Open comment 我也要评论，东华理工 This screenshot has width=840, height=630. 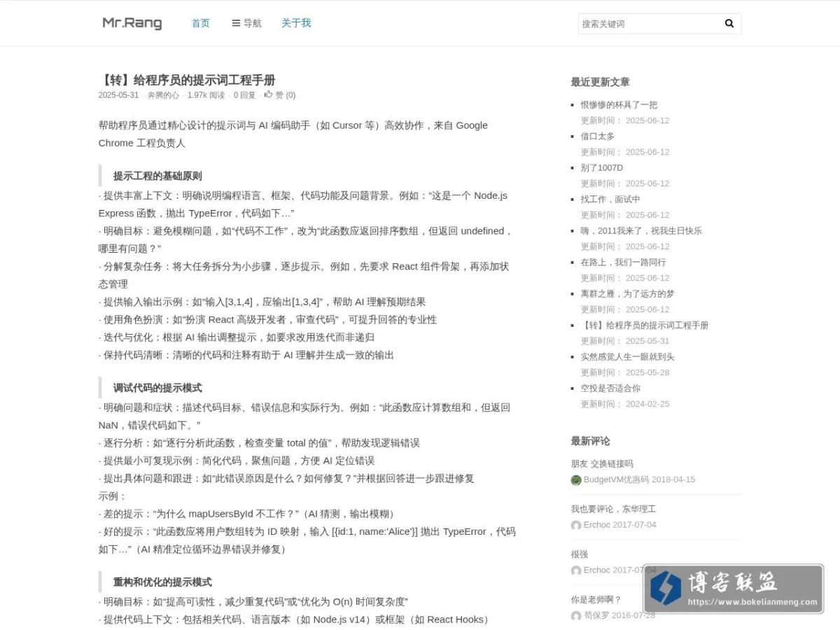click(613, 509)
